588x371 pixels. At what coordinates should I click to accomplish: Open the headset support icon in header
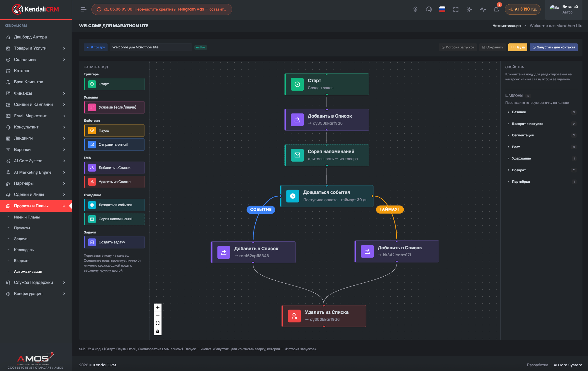429,9
